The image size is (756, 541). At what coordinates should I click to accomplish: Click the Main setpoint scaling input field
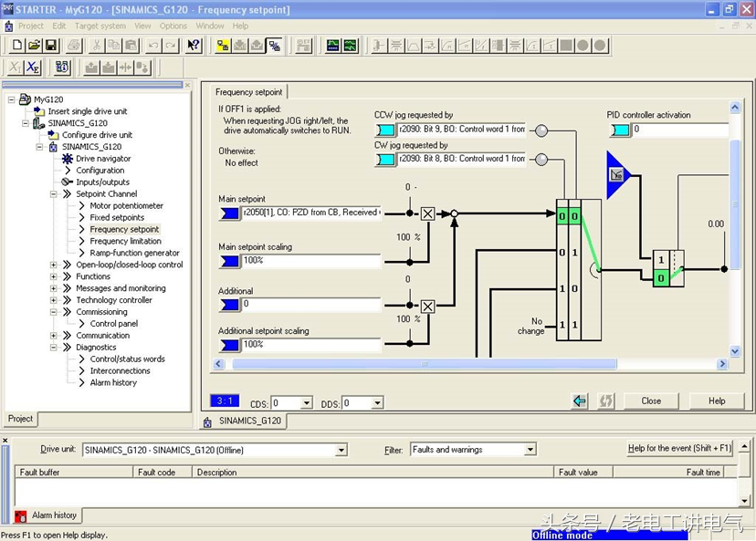coord(310,261)
